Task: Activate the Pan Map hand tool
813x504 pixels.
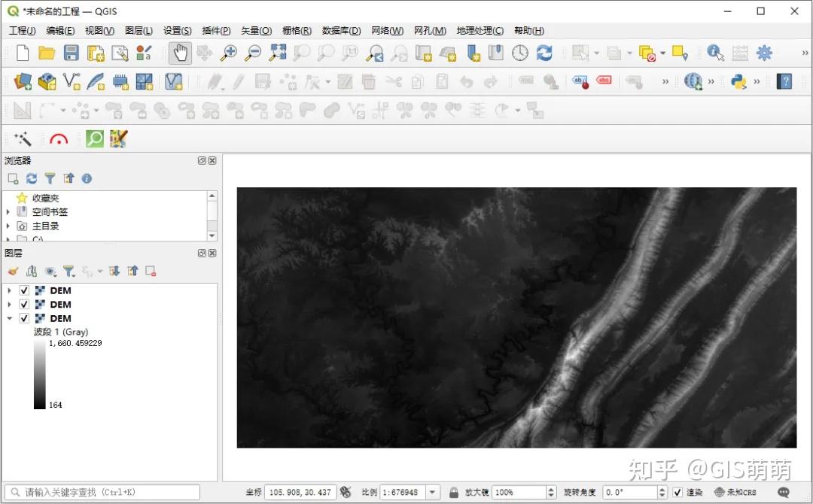Action: [x=180, y=53]
